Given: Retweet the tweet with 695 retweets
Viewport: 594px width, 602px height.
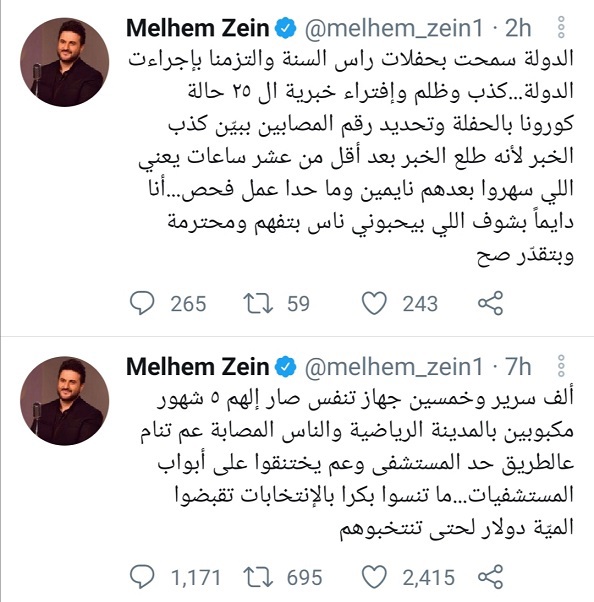Looking at the screenshot, I should click(x=258, y=577).
